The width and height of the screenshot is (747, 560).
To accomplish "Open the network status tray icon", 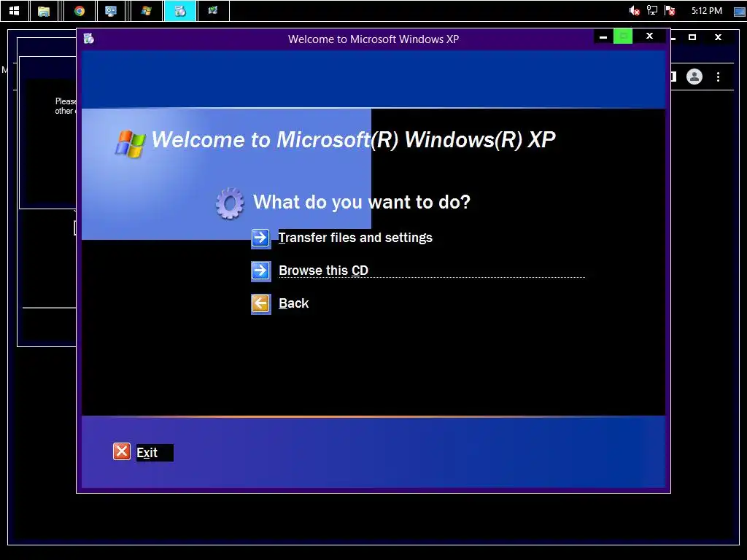I will coord(652,10).
